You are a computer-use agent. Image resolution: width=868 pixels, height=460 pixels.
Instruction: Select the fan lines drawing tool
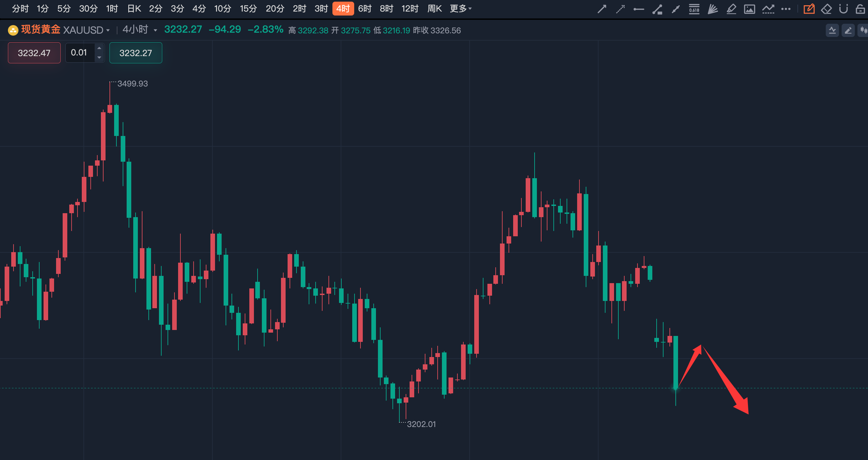tap(712, 9)
